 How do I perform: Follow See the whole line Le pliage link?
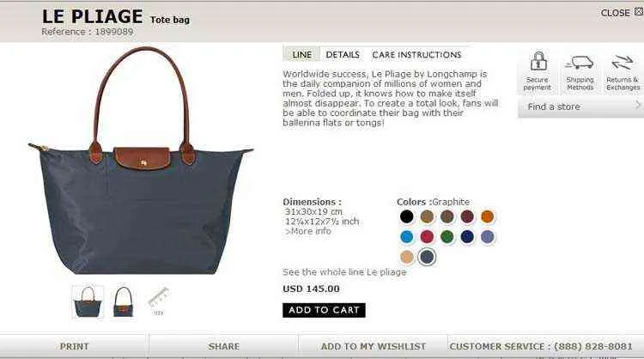coord(344,272)
